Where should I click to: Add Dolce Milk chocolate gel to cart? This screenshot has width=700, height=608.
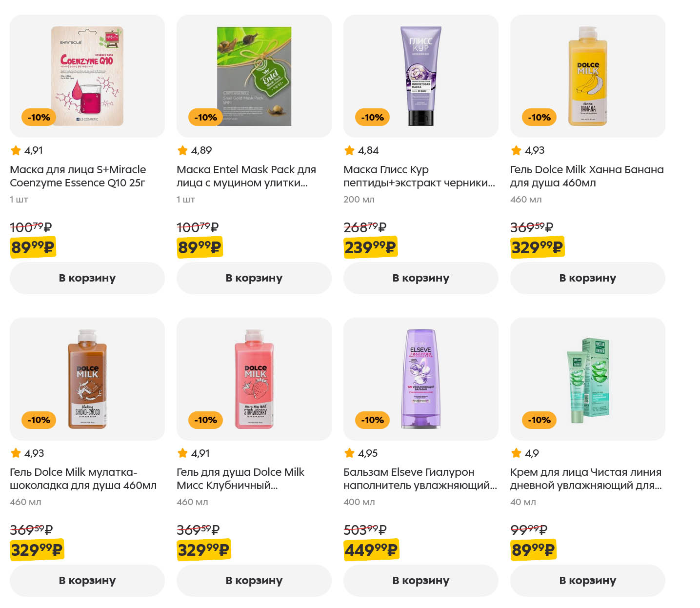click(87, 581)
